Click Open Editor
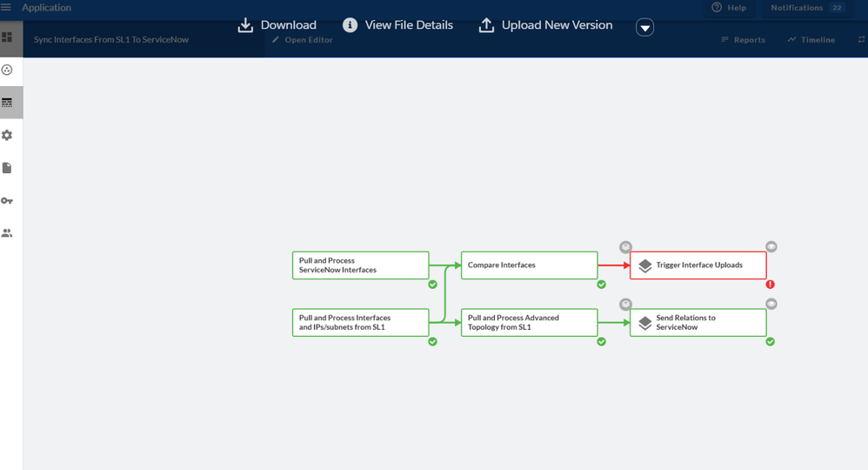 (303, 40)
